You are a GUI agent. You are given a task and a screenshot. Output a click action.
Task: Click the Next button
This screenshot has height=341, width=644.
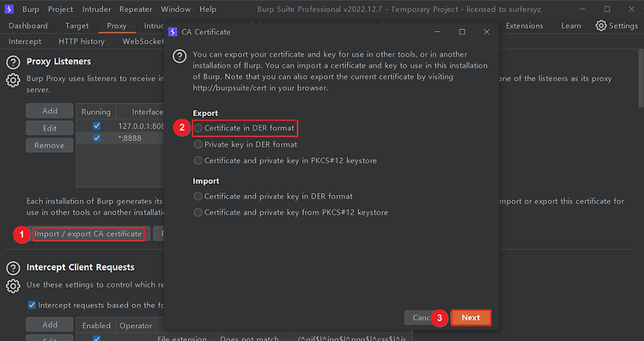[471, 318]
